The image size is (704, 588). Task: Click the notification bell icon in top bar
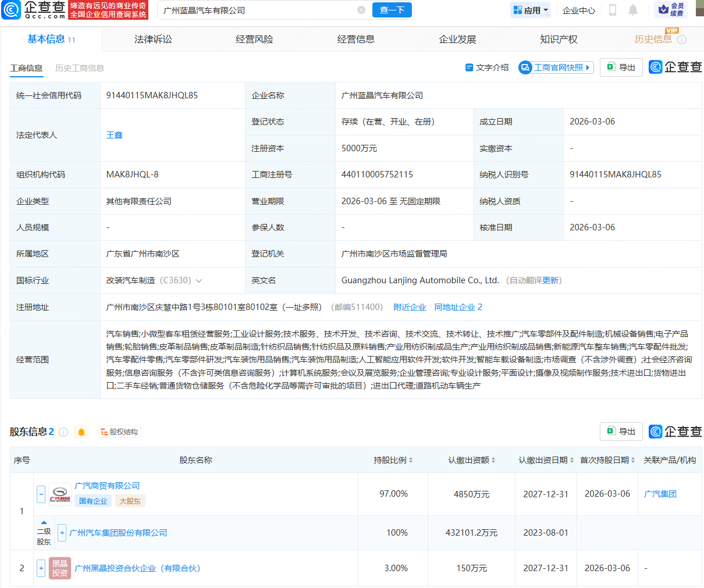[633, 9]
